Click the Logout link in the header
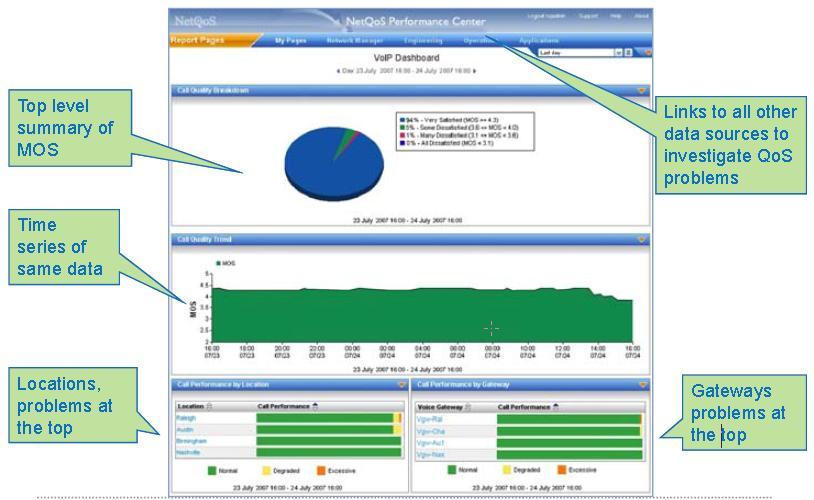 [546, 16]
